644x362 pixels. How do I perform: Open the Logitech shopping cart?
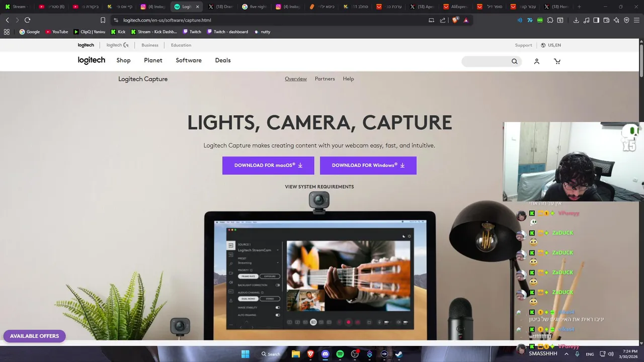[x=557, y=61]
